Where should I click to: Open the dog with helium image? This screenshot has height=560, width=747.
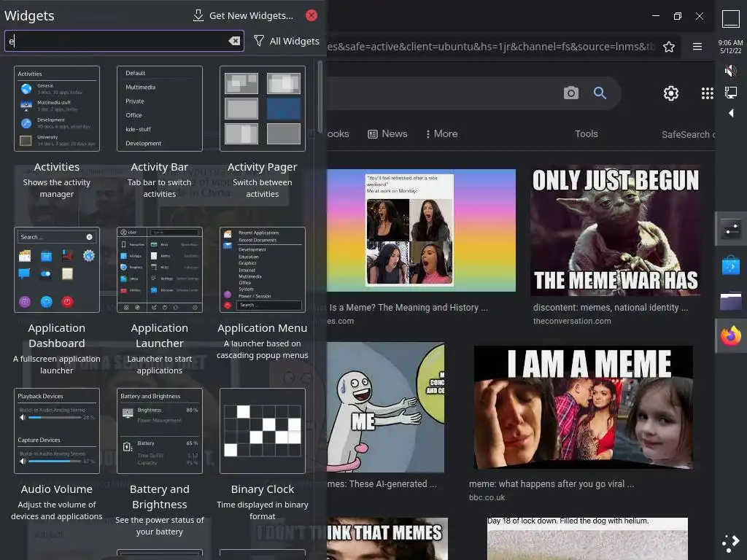click(x=587, y=539)
